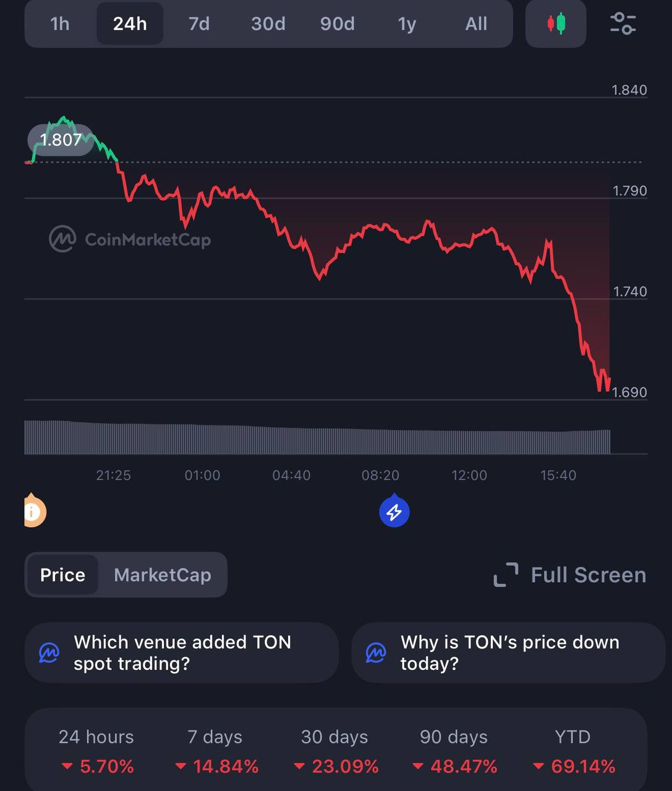Ask which venue added TON spot trading
The height and width of the screenshot is (791, 672).
[x=182, y=653]
